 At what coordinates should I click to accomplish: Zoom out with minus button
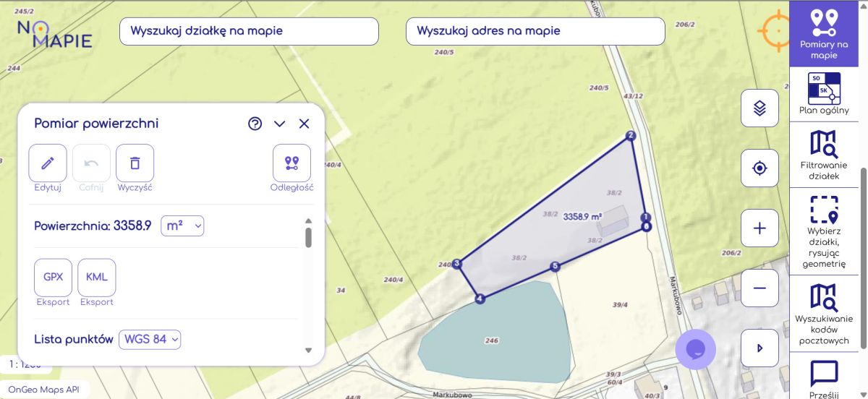pyautogui.click(x=759, y=288)
